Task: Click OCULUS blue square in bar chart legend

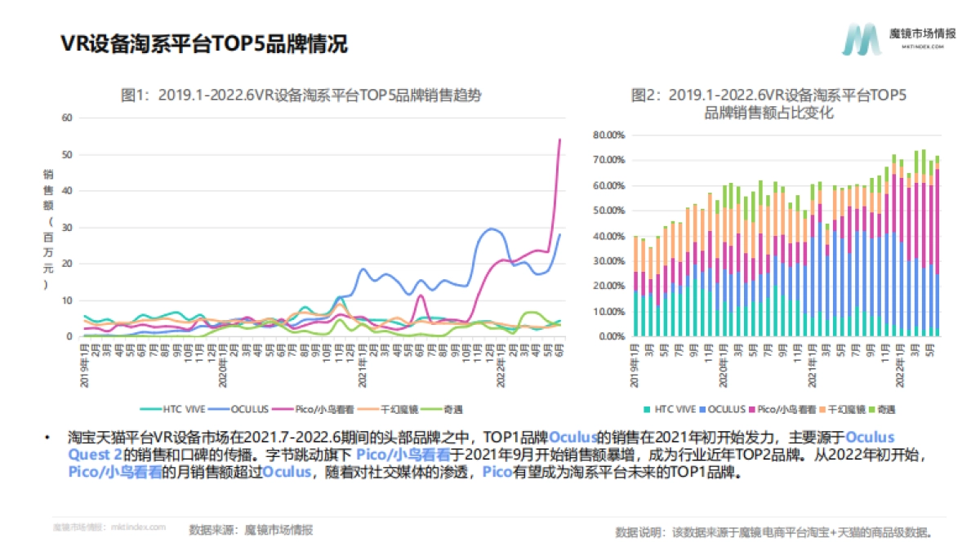Action: 702,408
